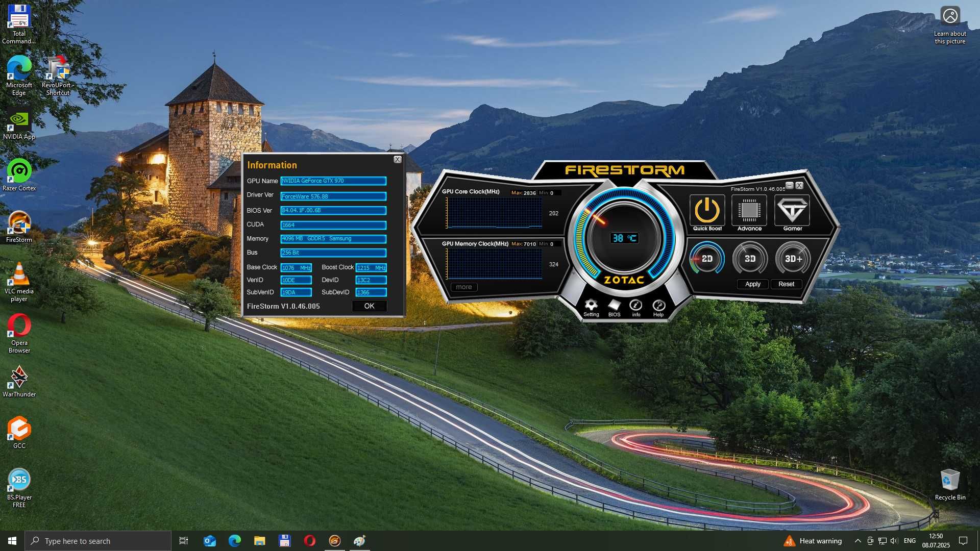Viewport: 980px width, 551px height.
Task: Switch to the 2D profile dial
Action: tap(707, 259)
